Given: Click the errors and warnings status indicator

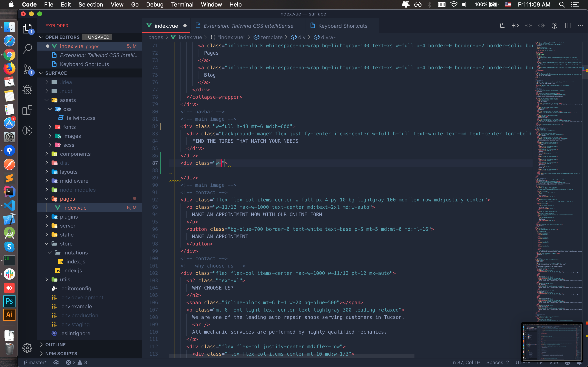Looking at the screenshot, I should click(76, 362).
